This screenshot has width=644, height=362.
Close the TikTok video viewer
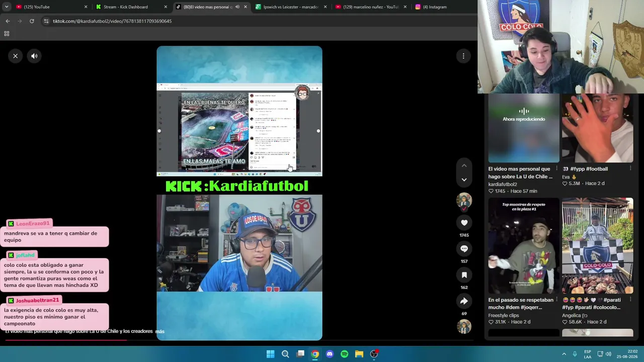coord(15,56)
